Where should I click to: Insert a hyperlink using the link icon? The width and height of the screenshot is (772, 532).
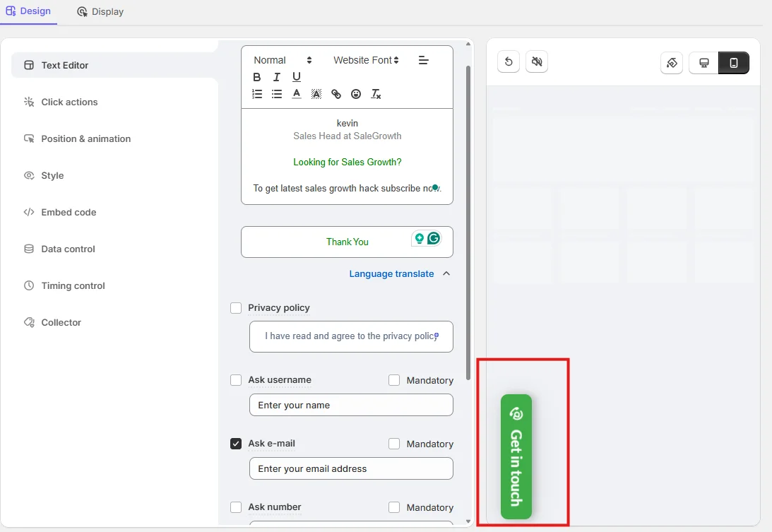pyautogui.click(x=336, y=94)
